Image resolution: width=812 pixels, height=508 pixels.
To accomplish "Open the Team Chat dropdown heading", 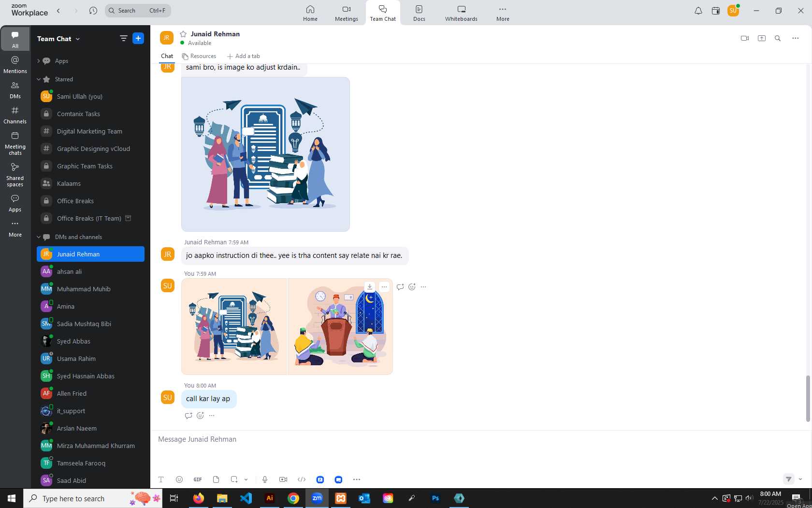I will coord(58,39).
